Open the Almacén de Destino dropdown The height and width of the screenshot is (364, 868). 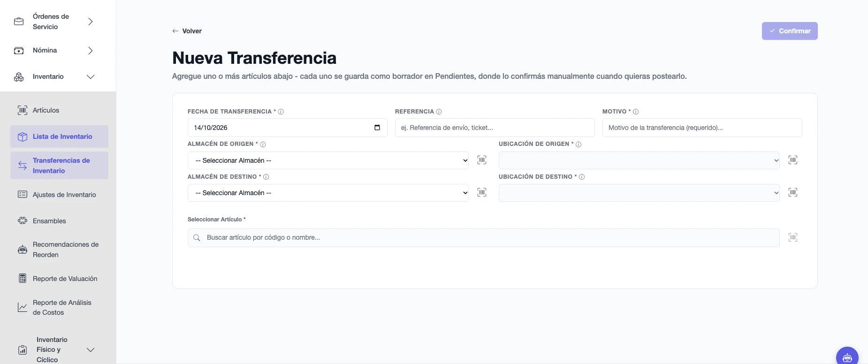[x=328, y=193]
